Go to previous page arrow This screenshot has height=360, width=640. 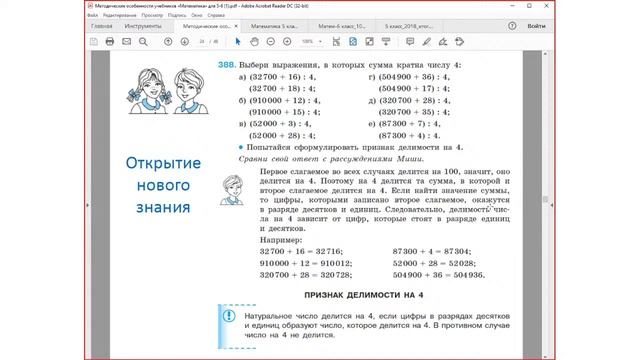168,42
